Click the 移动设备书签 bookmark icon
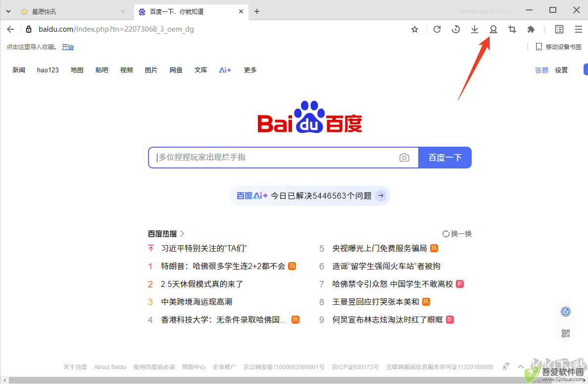 (539, 47)
